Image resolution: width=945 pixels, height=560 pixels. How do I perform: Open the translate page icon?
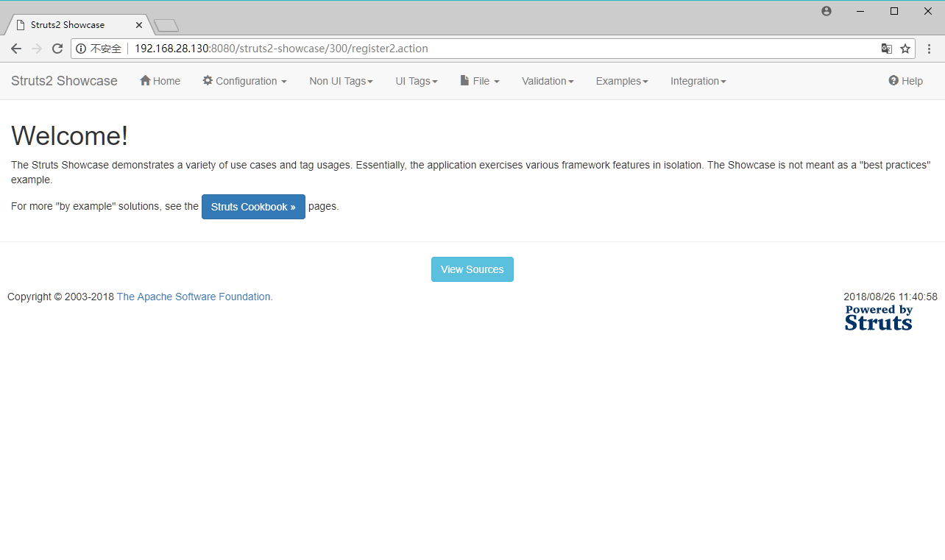click(887, 49)
